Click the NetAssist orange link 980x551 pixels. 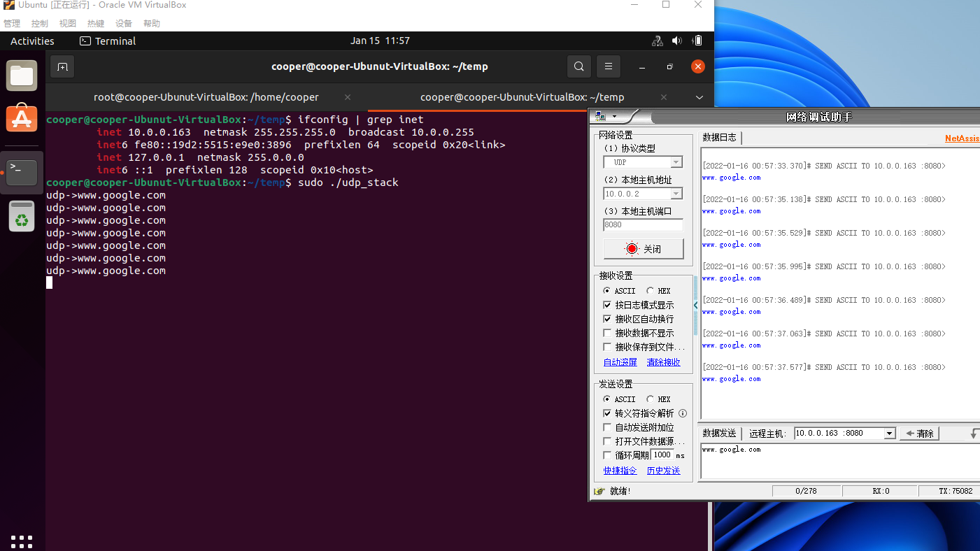tap(963, 138)
